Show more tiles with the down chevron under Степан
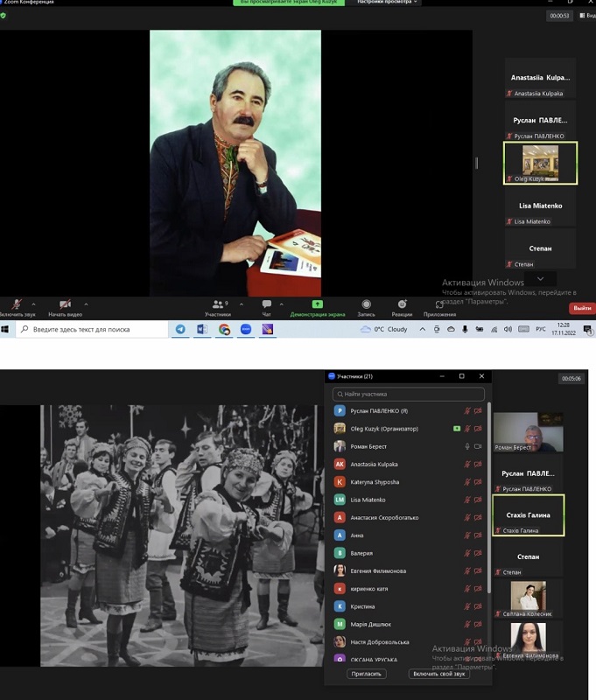This screenshot has height=700, width=596. tap(540, 278)
